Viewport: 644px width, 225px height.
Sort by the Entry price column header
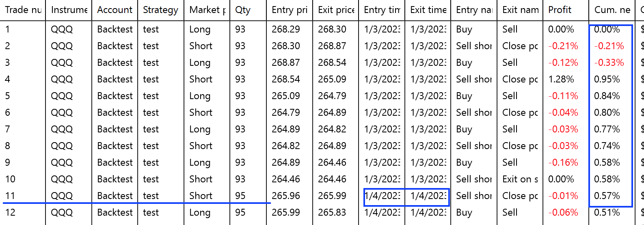(x=290, y=10)
